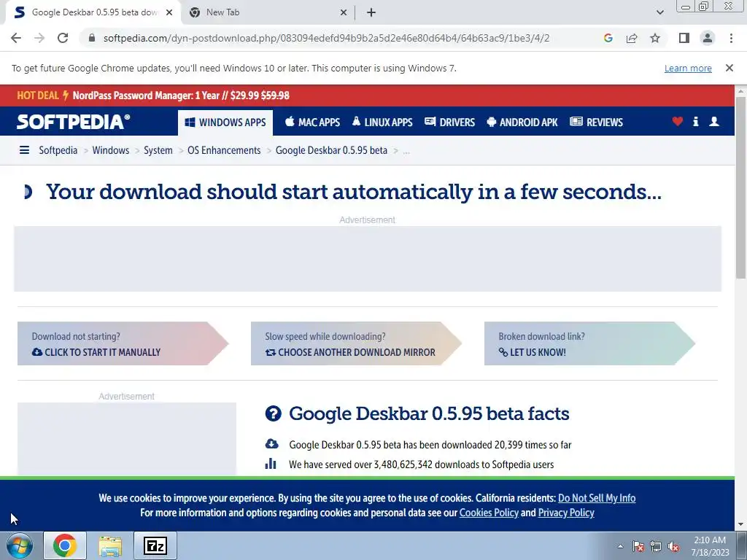Close the New Tab tab
The image size is (747, 560).
[x=344, y=12]
